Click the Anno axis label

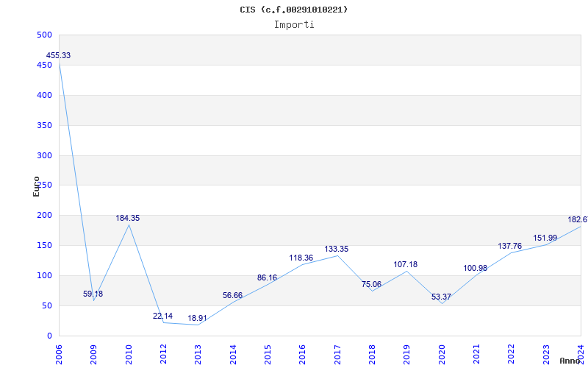(570, 361)
